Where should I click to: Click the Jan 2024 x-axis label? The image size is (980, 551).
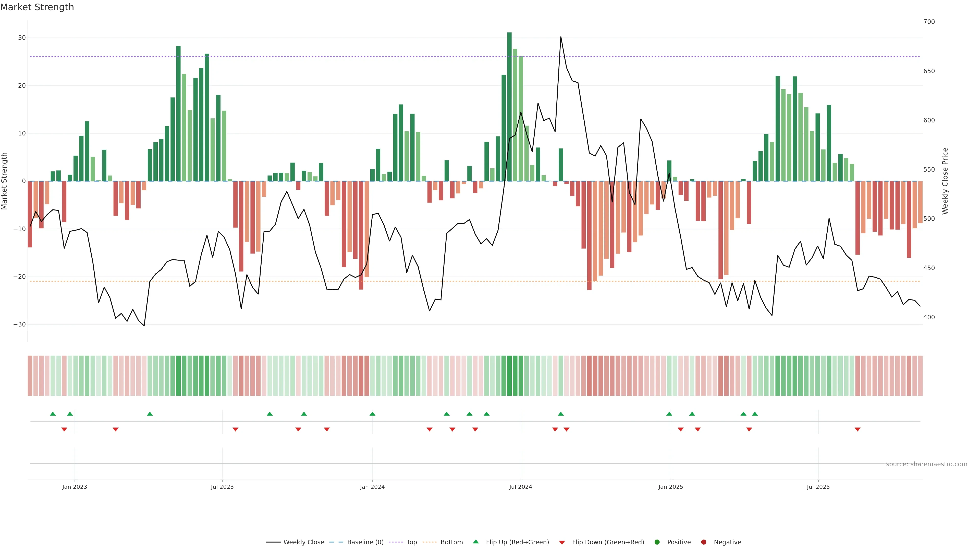(372, 487)
